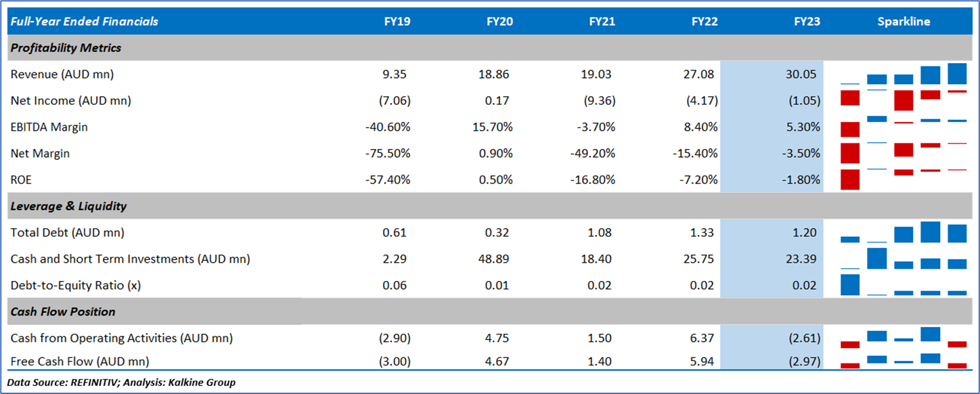Select the Total Debt sparkline chart

[x=904, y=232]
